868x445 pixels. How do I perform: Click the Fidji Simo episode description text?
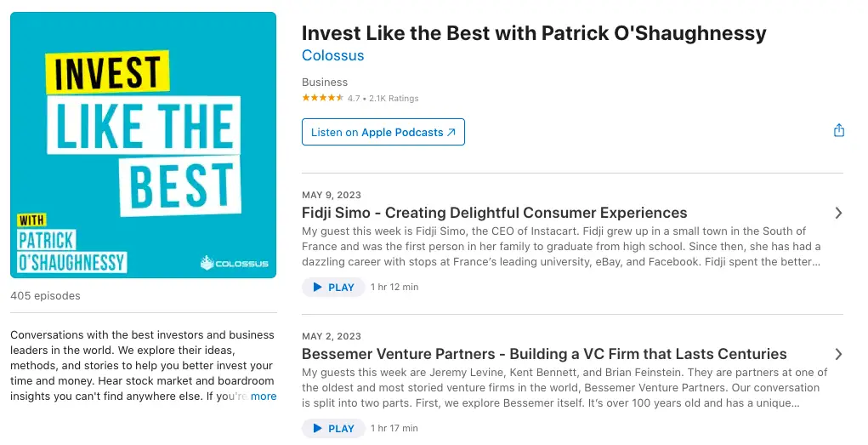[561, 247]
